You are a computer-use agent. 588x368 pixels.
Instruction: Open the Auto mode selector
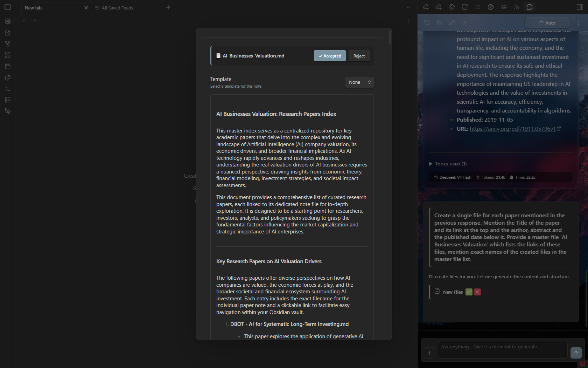tap(547, 23)
